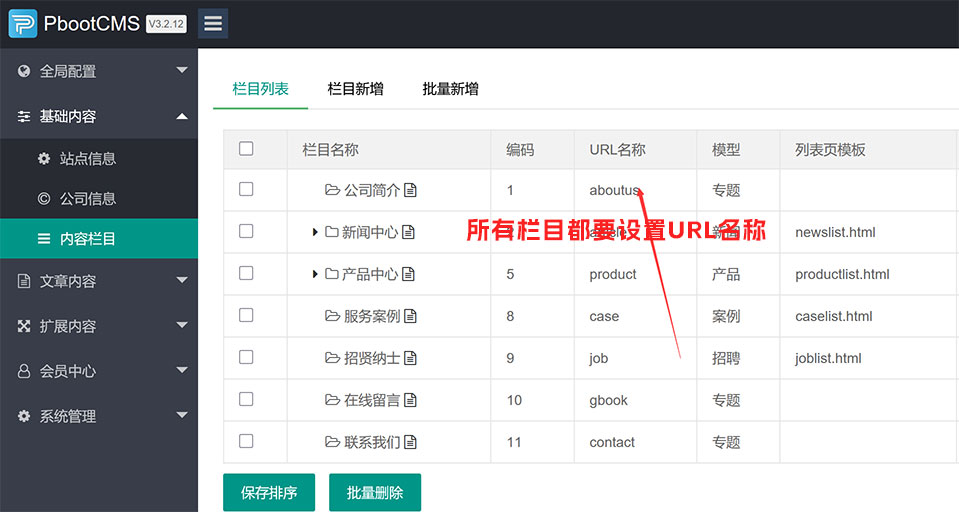Expand the 新闻中心 tree node arrow
This screenshot has width=959, height=512.
pos(315,232)
